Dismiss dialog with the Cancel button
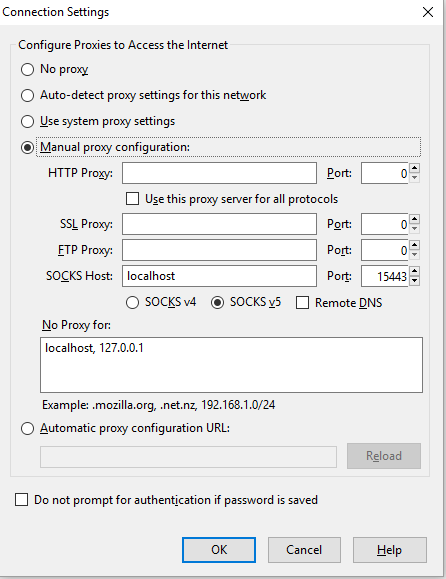This screenshot has height=579, width=446. (304, 550)
